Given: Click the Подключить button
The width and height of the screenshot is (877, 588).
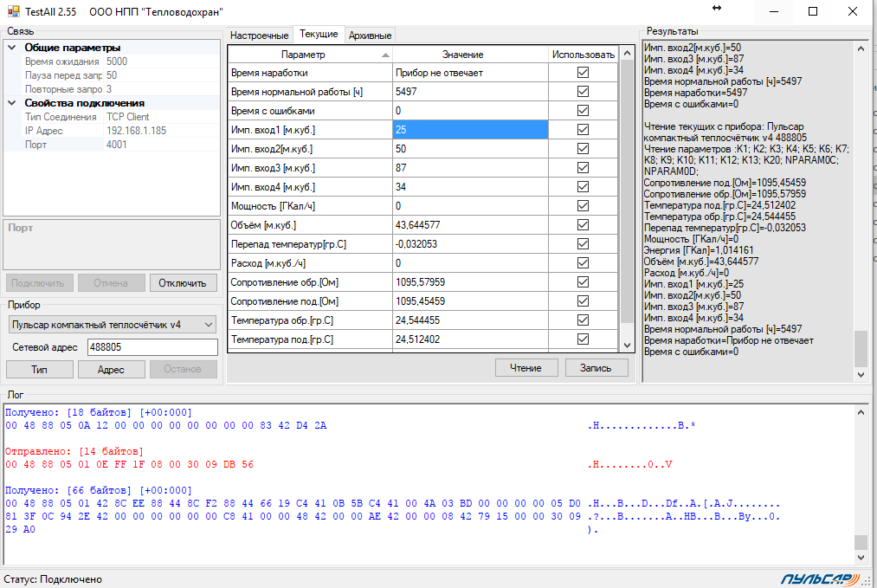Looking at the screenshot, I should tap(38, 283).
